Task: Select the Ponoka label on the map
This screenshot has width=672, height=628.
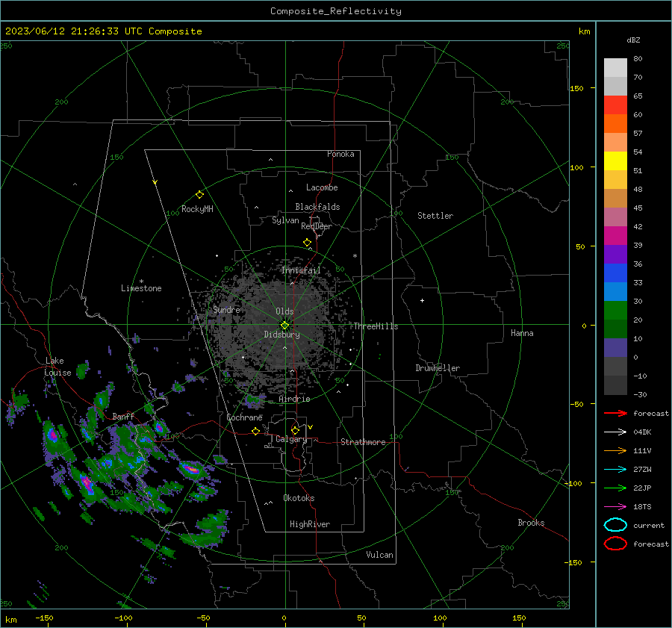Action: pyautogui.click(x=340, y=154)
